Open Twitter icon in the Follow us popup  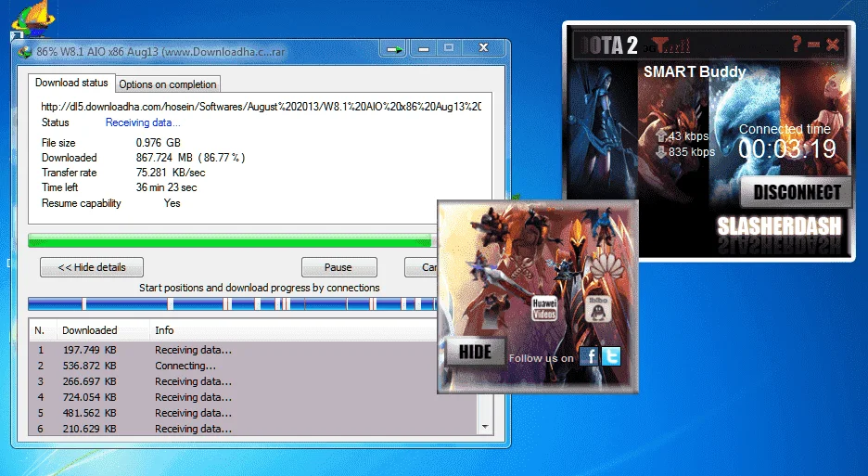coord(611,356)
